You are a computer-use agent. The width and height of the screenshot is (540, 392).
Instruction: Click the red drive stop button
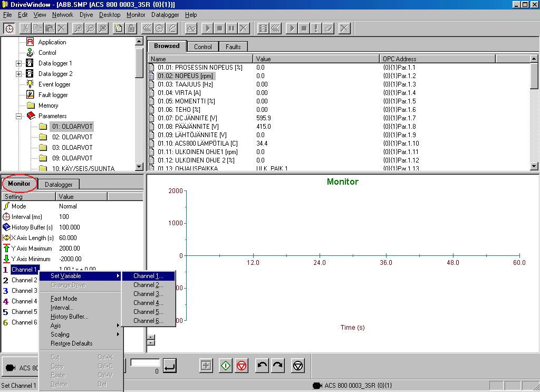pyautogui.click(x=242, y=366)
